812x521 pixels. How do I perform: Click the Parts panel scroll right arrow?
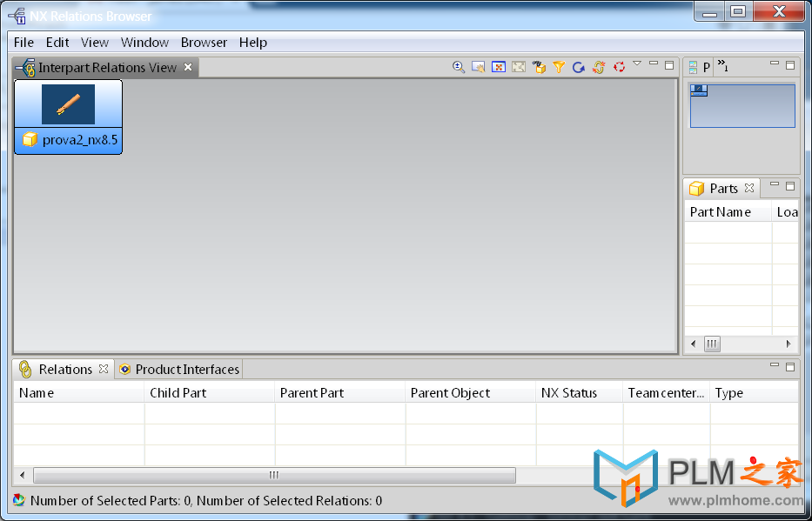click(x=789, y=344)
